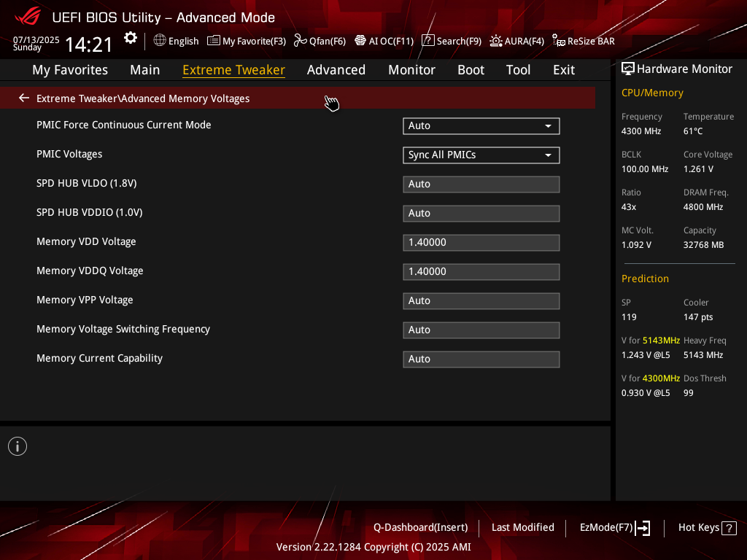Select Memory Current Capability label
747x560 pixels.
click(99, 359)
